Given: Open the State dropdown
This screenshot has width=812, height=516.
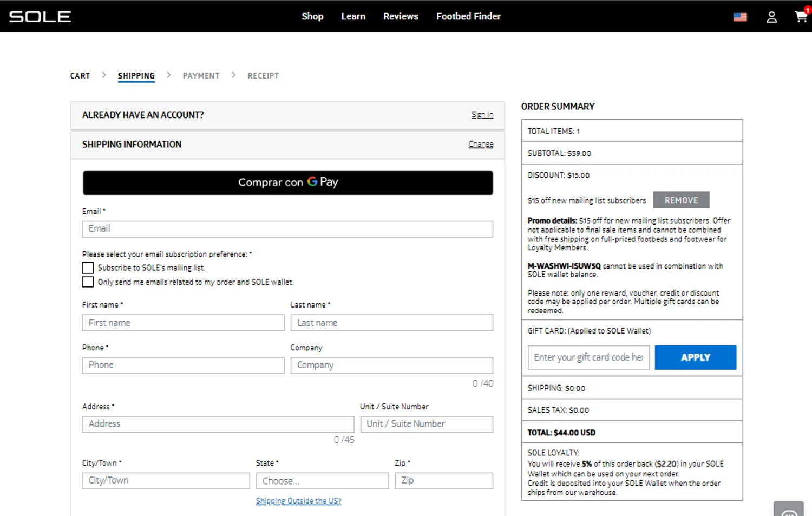Looking at the screenshot, I should 322,481.
